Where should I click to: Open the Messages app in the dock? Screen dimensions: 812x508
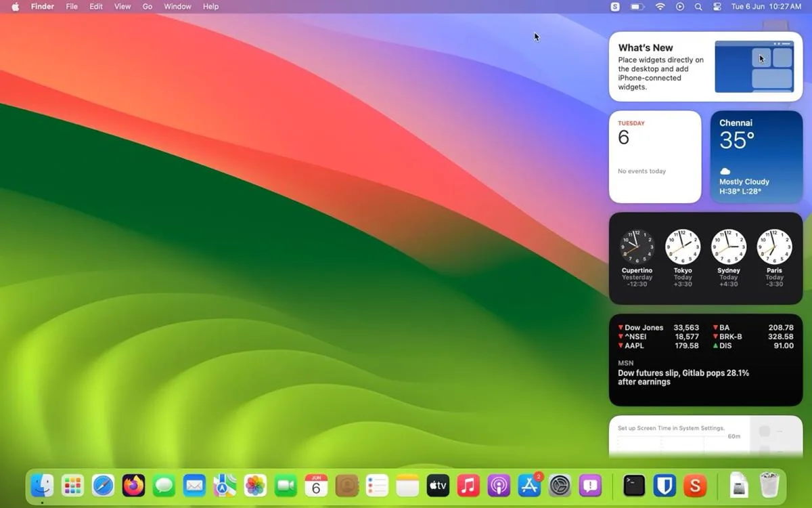[x=164, y=486]
